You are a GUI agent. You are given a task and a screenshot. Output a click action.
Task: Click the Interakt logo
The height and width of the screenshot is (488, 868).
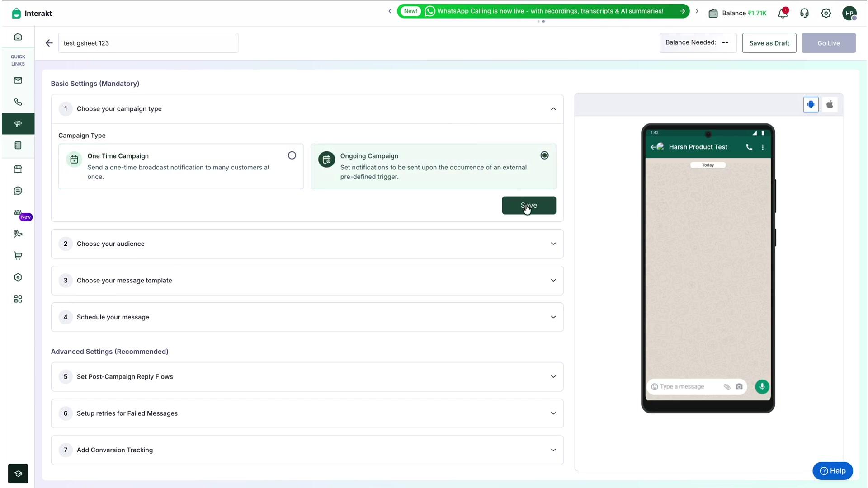click(x=32, y=13)
